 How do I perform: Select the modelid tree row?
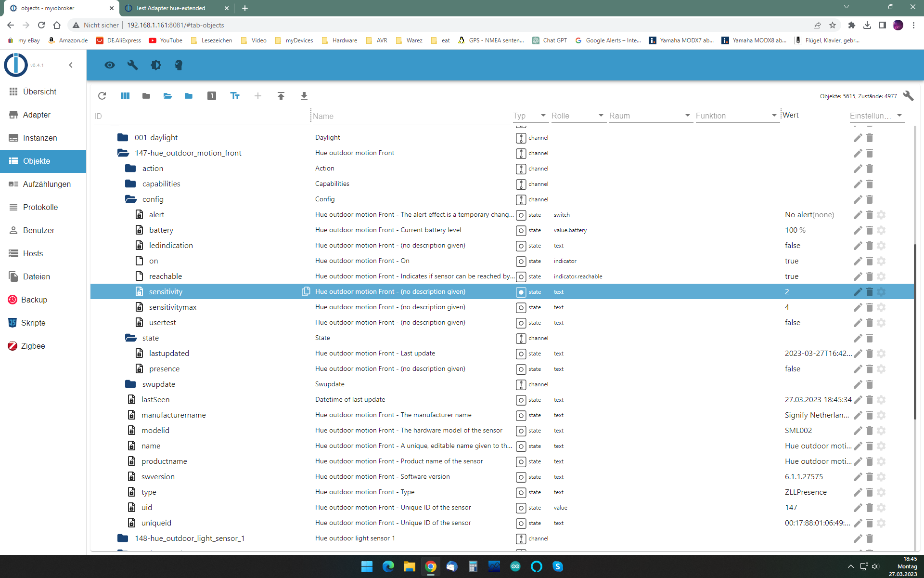[502, 430]
